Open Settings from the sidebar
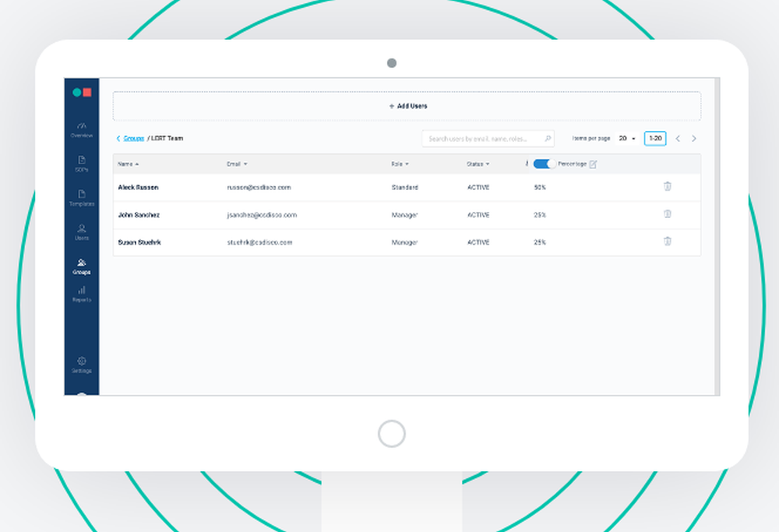Viewport: 779px width, 532px height. tap(82, 365)
